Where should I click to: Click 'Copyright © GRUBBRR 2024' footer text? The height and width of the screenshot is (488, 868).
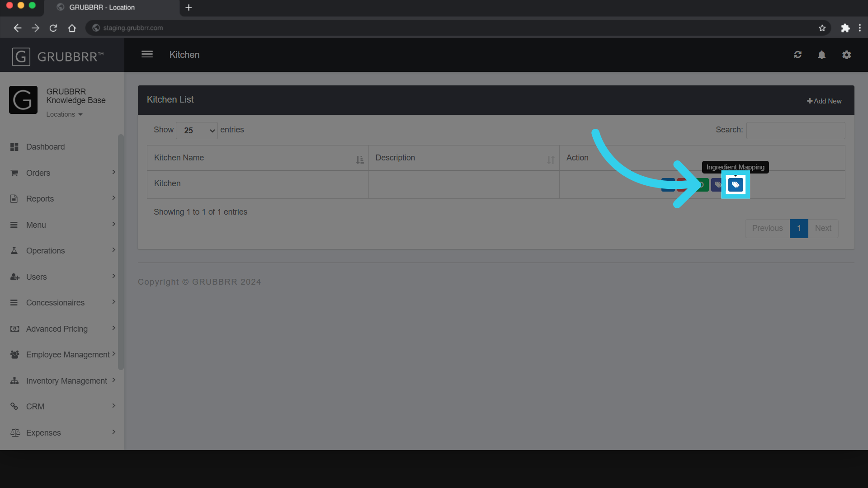(x=199, y=282)
